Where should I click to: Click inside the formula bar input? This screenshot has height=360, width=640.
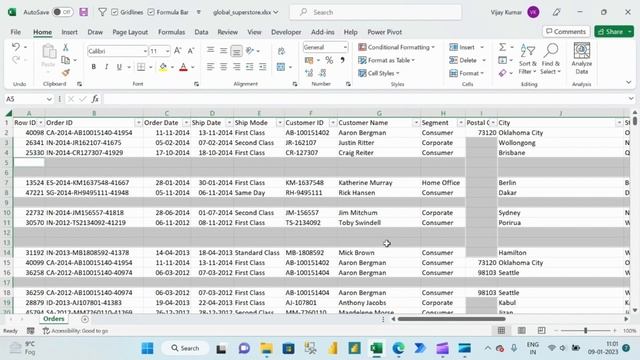[x=365, y=99]
